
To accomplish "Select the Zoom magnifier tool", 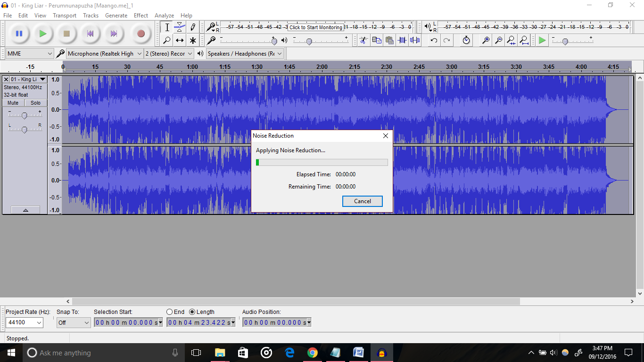I will point(167,41).
